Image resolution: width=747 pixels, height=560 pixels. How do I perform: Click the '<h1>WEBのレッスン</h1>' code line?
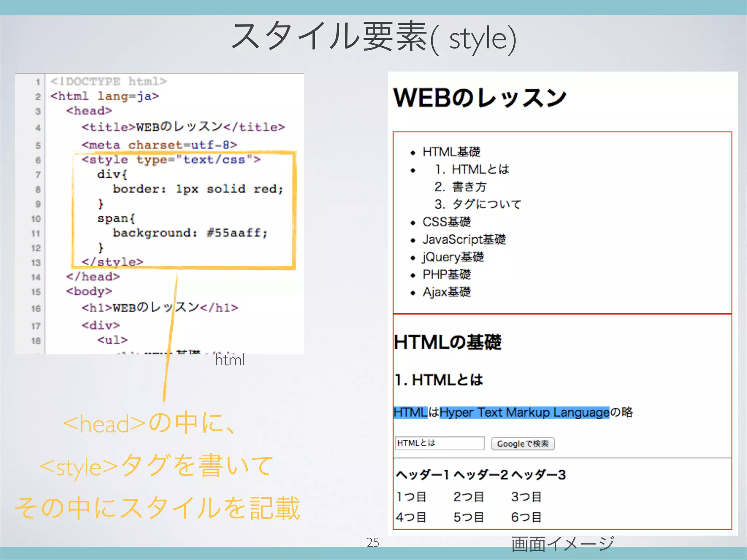click(x=160, y=307)
